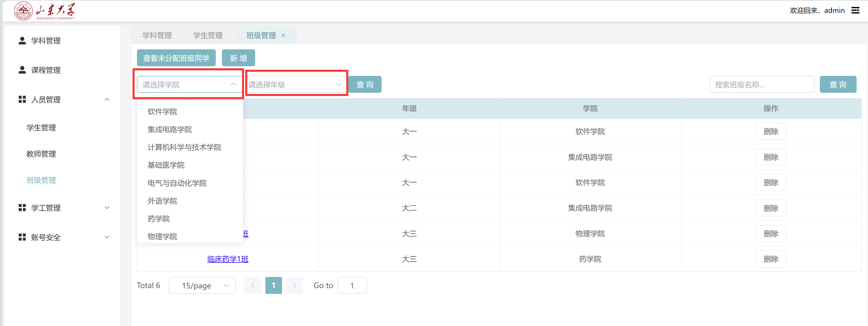Select page 1 in pagination
The image size is (868, 326).
274,285
